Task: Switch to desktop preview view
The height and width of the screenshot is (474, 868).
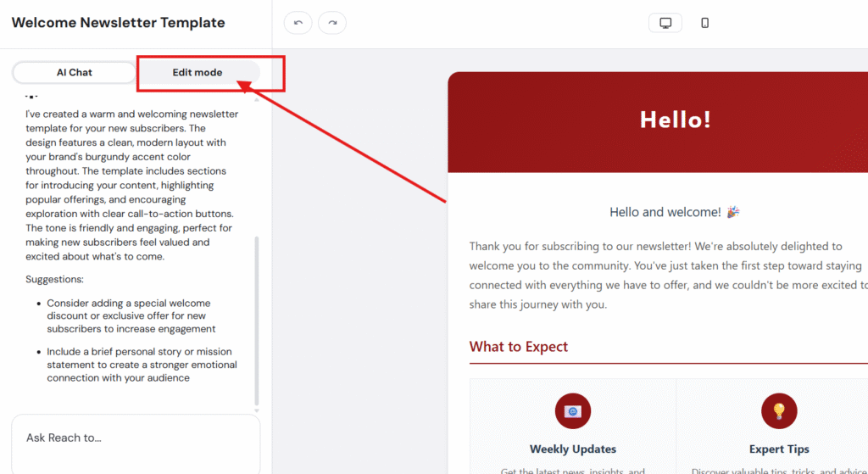Action: 665,23
